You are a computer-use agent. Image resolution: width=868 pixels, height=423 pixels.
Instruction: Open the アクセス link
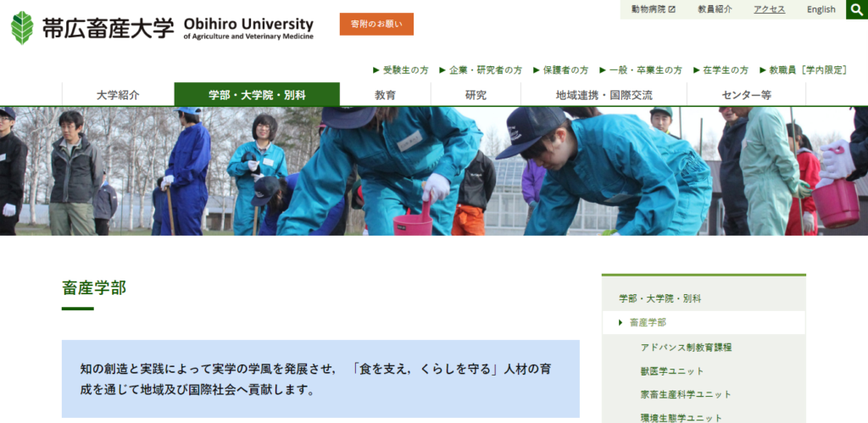click(769, 9)
